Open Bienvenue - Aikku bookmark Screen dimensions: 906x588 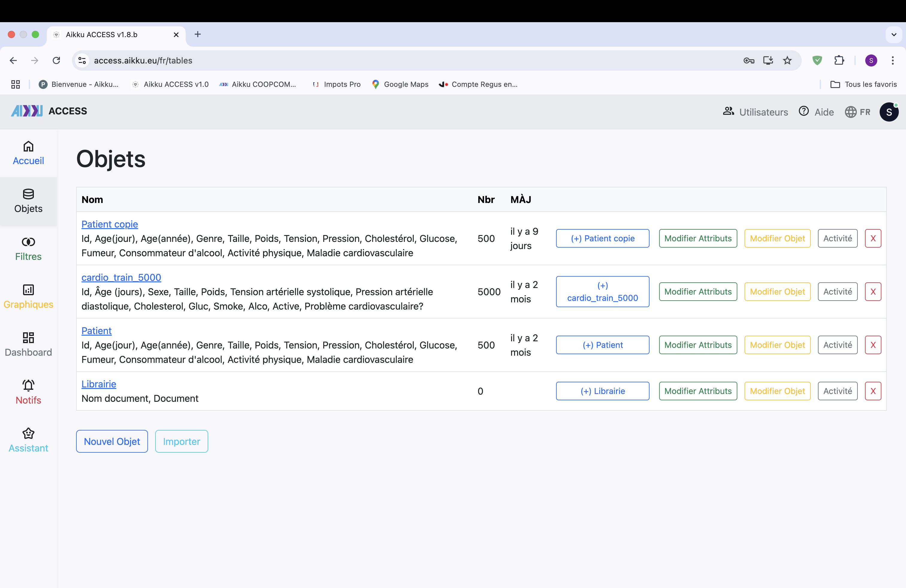tap(79, 84)
